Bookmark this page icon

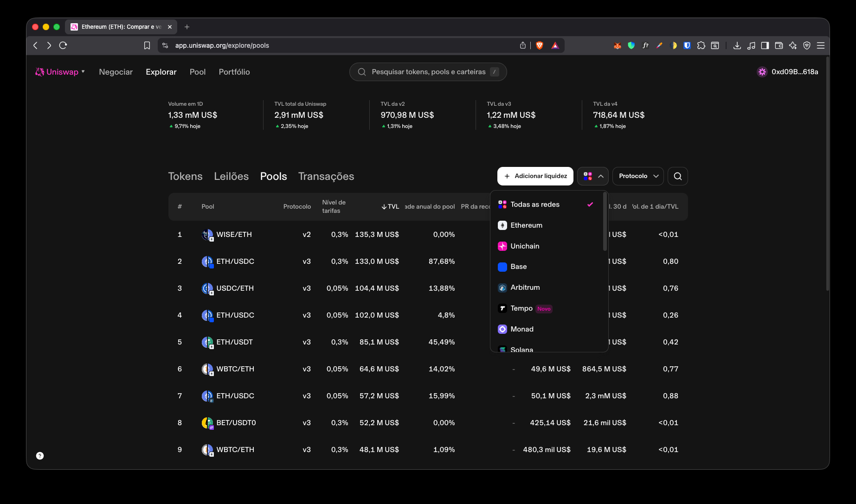(147, 45)
